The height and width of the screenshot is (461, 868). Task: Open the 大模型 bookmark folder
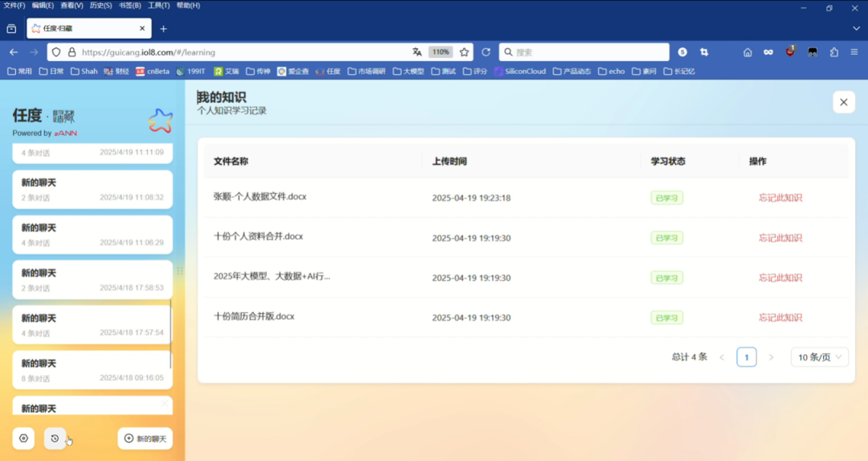[x=408, y=71]
